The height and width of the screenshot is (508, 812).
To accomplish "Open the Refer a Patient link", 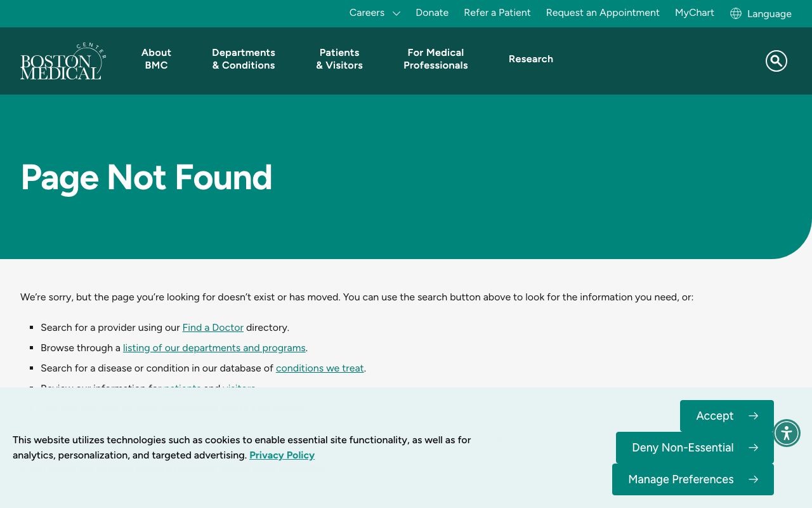I will [x=497, y=13].
